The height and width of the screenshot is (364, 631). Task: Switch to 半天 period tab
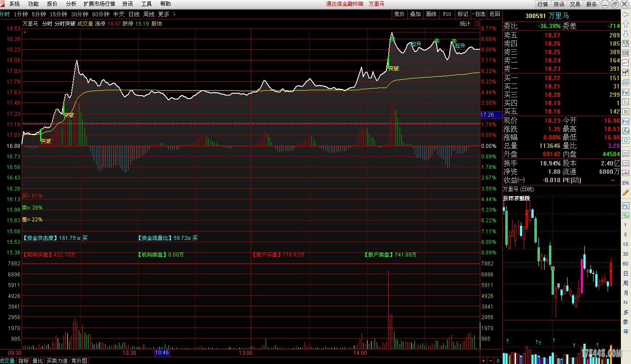(x=119, y=14)
